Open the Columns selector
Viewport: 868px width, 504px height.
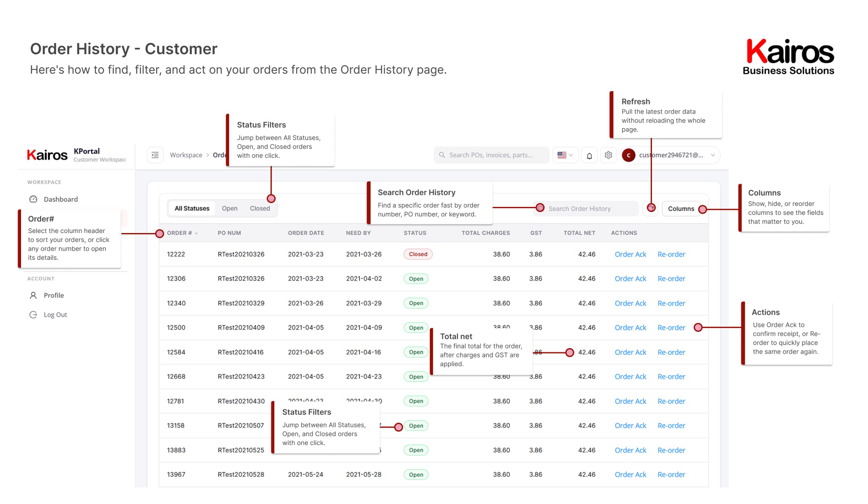(x=681, y=209)
